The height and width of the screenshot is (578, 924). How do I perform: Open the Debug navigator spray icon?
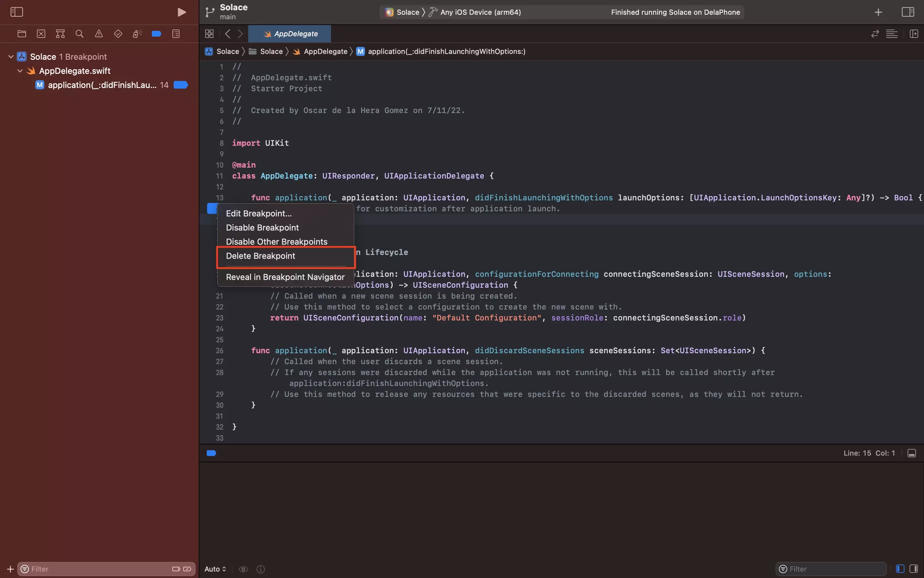(137, 34)
